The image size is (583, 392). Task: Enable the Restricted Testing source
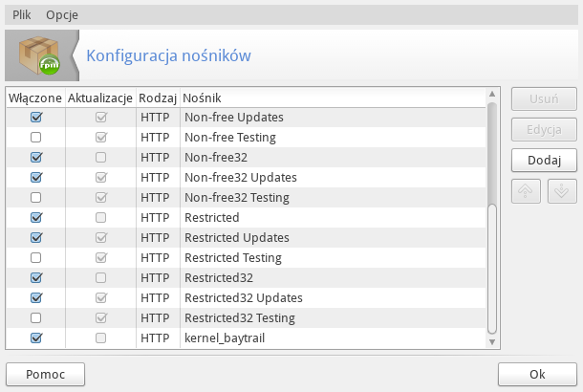(x=36, y=258)
